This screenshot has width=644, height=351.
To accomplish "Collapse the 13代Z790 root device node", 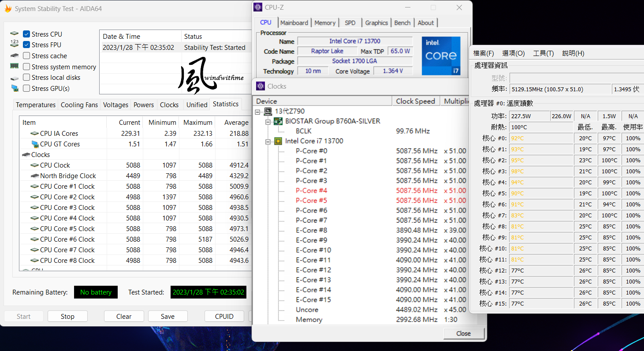I will click(x=257, y=111).
